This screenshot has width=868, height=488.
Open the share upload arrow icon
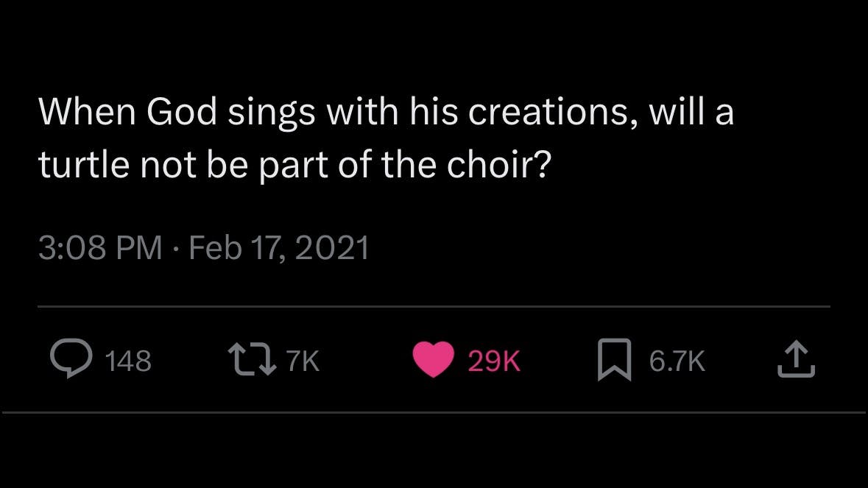click(x=796, y=361)
